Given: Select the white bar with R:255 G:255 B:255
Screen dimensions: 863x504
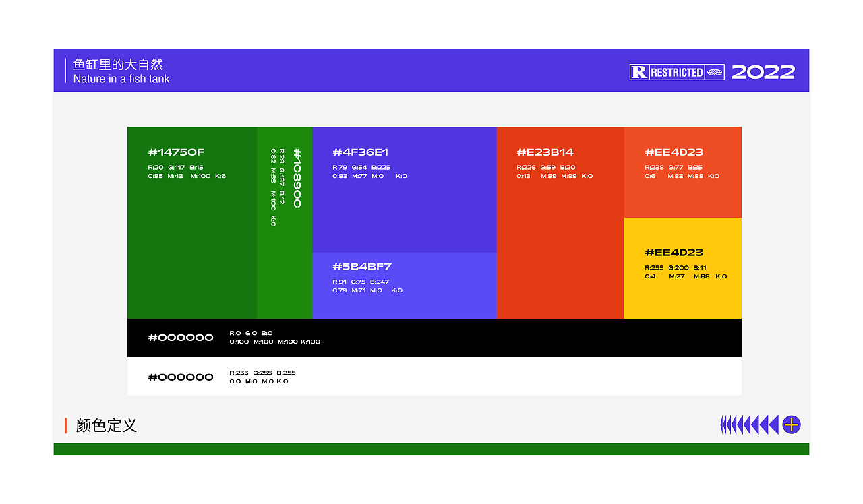Looking at the screenshot, I should coord(434,376).
